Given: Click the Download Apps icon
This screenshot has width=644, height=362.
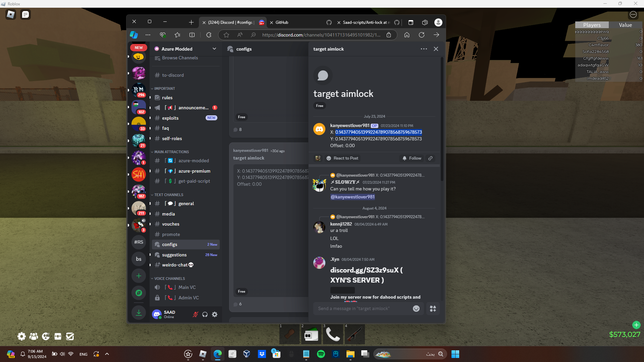Looking at the screenshot, I should tap(139, 313).
